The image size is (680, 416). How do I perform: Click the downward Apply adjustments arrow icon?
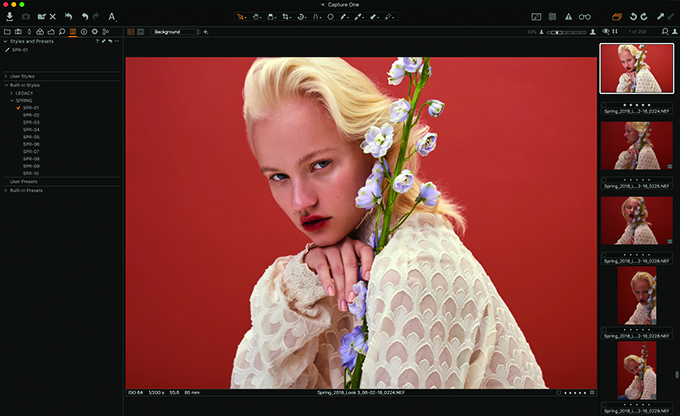(x=671, y=16)
